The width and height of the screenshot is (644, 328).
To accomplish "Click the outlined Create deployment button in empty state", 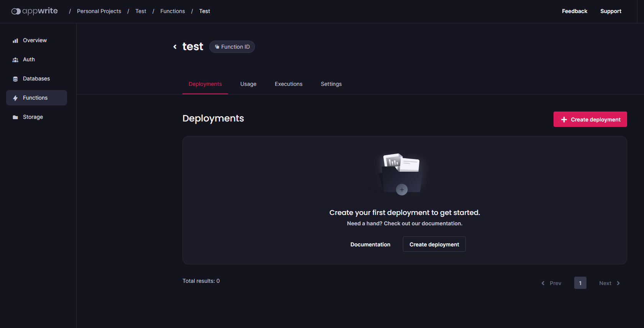I will click(434, 244).
